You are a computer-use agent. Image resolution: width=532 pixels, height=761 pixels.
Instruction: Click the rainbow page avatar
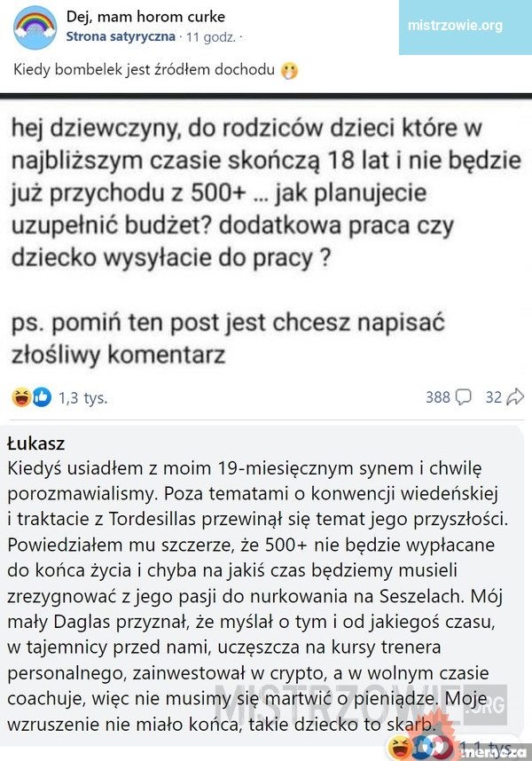coord(35,27)
